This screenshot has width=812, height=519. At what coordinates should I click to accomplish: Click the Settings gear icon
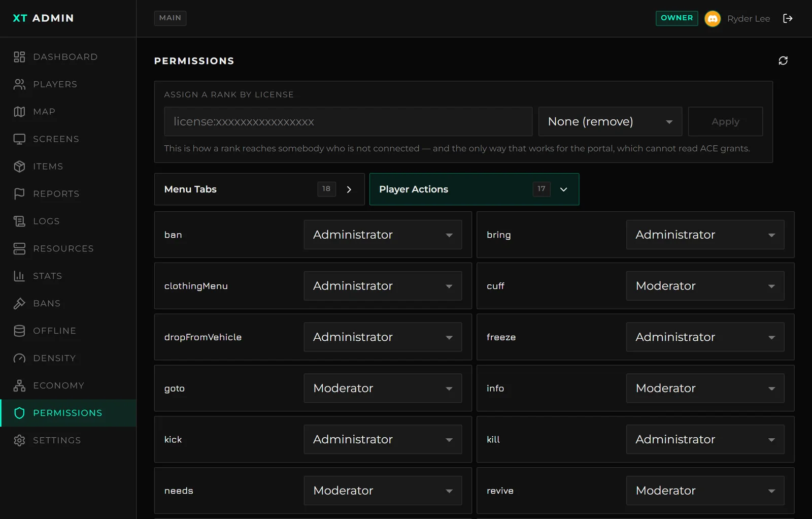pyautogui.click(x=19, y=441)
